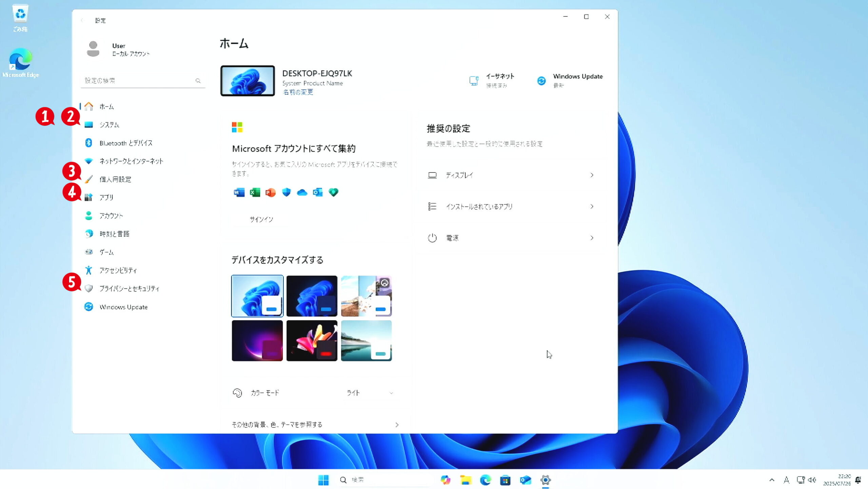
Task: Open the Start menu from the taskbar
Action: point(323,480)
